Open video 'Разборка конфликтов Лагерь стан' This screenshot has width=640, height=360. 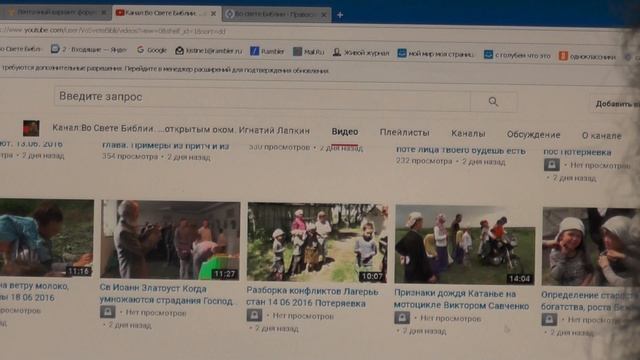(x=312, y=297)
